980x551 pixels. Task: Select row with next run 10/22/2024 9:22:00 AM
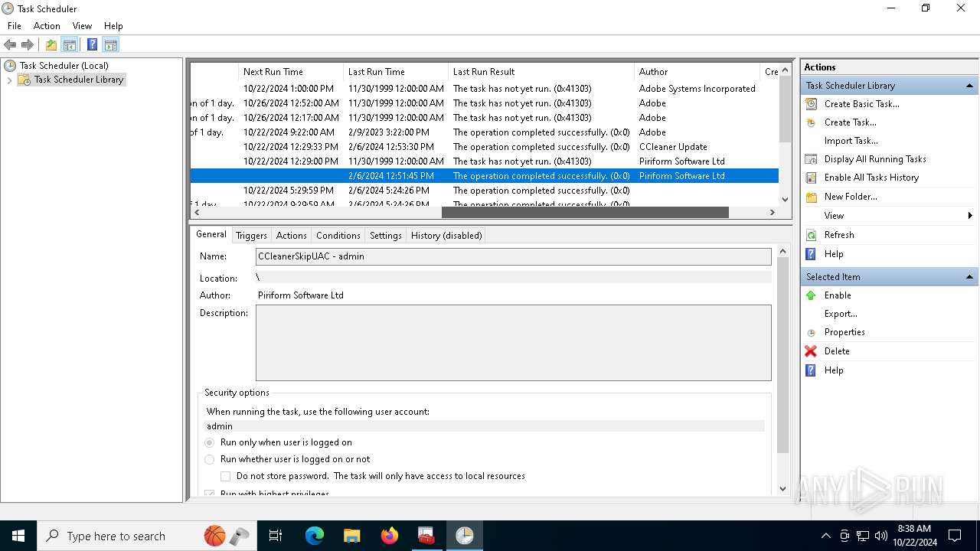click(x=484, y=132)
